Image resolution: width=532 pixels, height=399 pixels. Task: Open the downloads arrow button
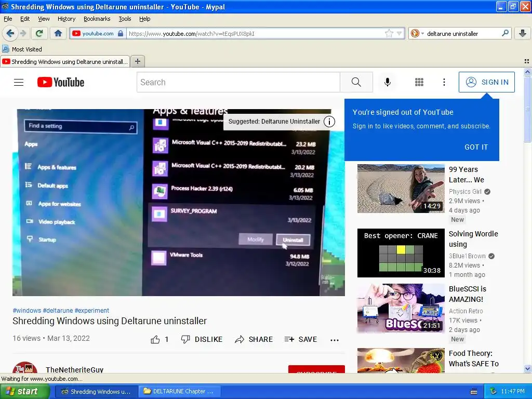tap(523, 33)
